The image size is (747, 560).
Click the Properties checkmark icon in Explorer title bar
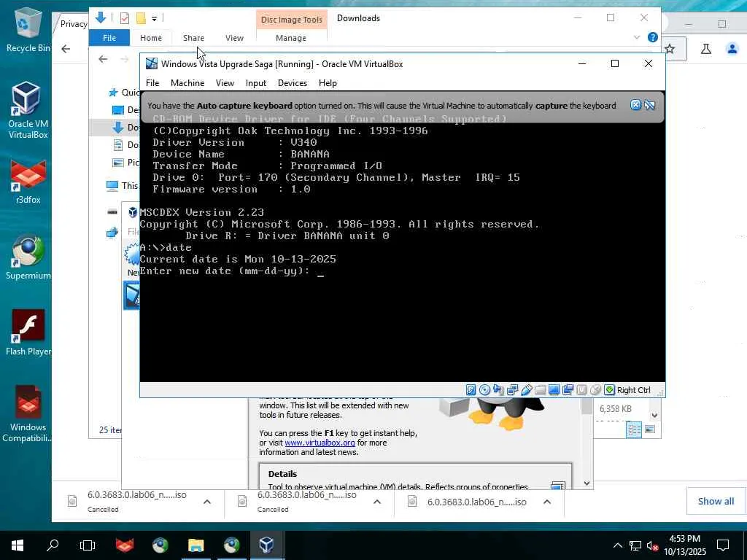(125, 18)
